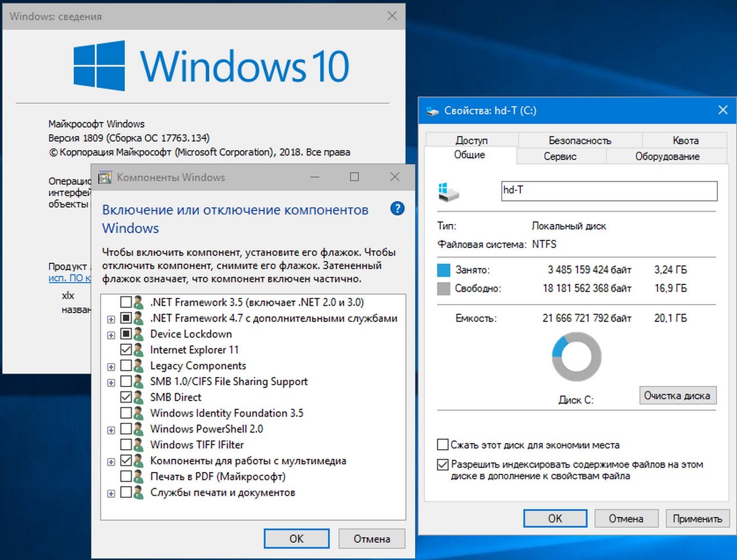The height and width of the screenshot is (560, 737).
Task: Click component icon beside Службы печати и документов
Action: pyautogui.click(x=138, y=492)
